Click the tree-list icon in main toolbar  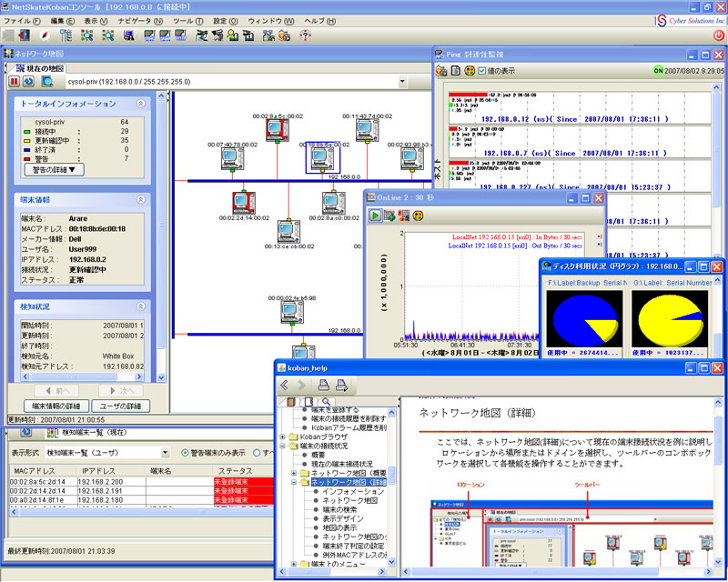(66, 35)
